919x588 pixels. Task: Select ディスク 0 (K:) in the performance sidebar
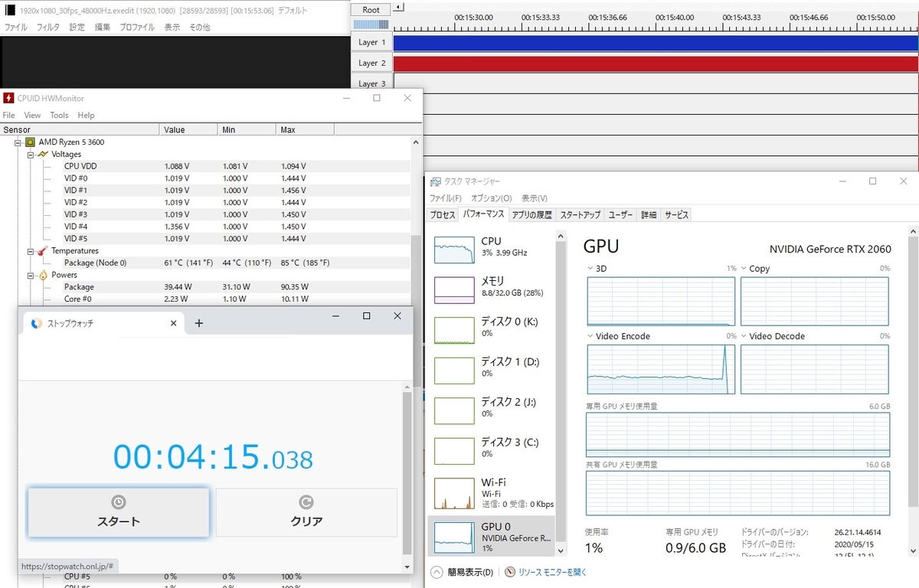492,330
